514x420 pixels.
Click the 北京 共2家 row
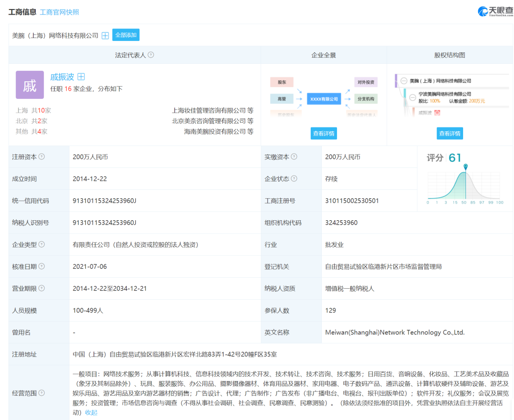[x=31, y=121]
